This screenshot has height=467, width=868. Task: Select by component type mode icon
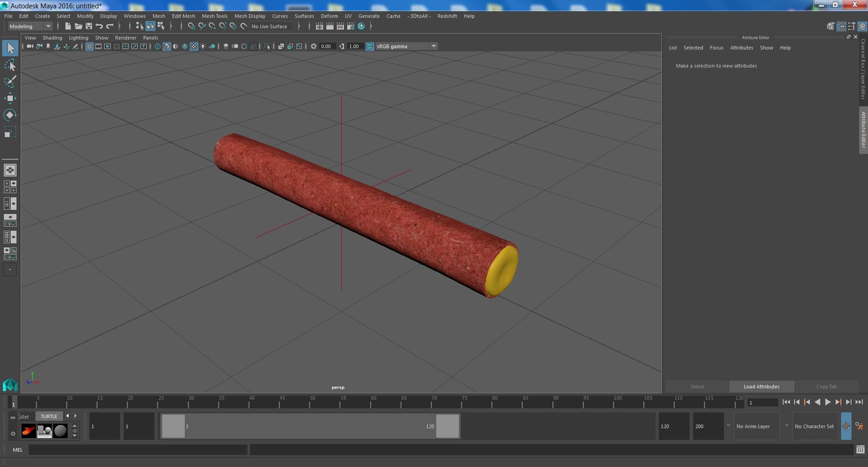point(161,26)
